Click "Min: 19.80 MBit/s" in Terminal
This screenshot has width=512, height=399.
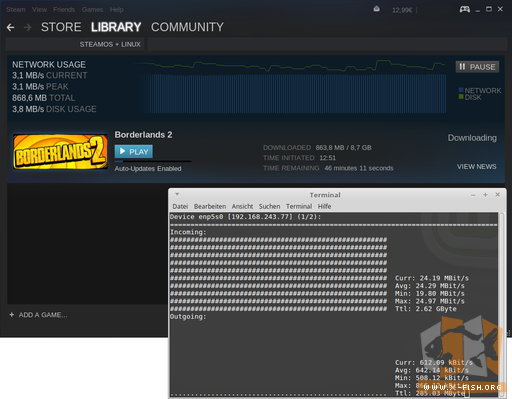point(430,294)
